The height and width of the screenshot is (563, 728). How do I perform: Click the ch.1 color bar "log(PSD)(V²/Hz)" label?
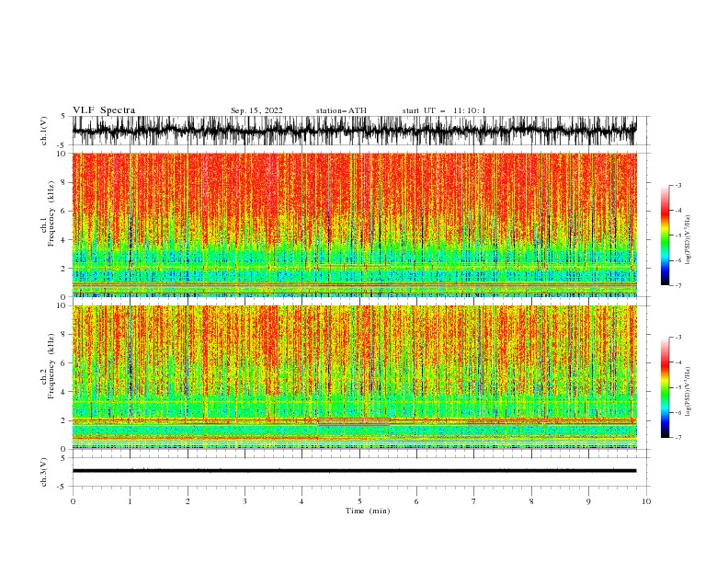(x=688, y=239)
